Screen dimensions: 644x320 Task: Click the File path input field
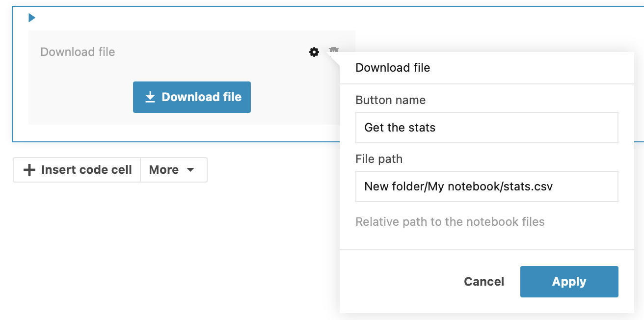(x=486, y=187)
